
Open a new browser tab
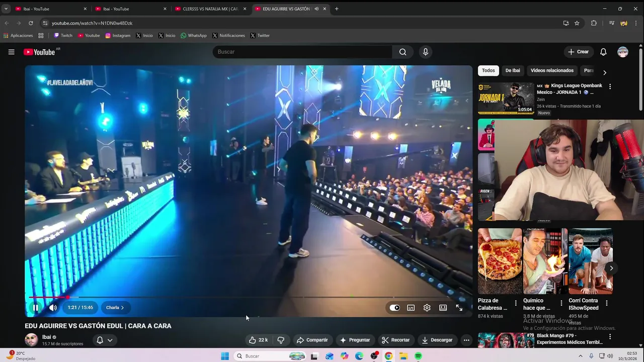pos(337,9)
